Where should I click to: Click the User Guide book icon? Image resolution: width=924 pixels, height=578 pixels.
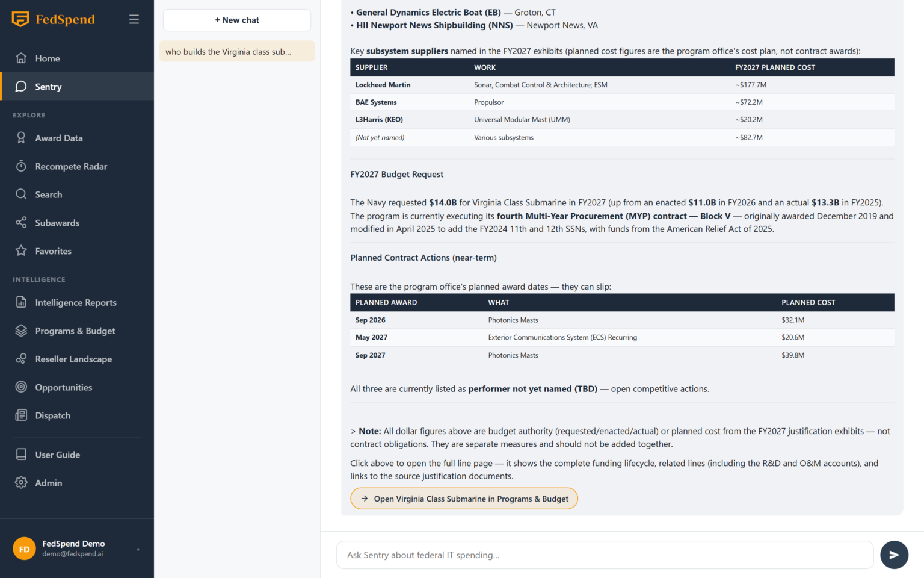click(x=21, y=455)
